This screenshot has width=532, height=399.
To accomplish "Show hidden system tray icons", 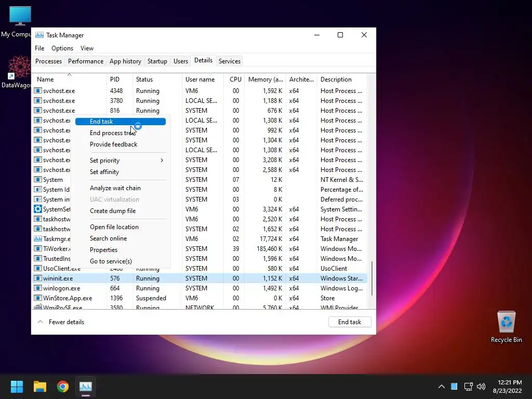I will [x=442, y=387].
